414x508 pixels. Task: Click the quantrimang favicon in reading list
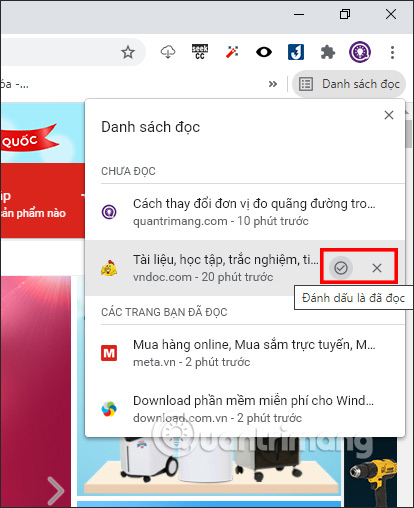[109, 212]
